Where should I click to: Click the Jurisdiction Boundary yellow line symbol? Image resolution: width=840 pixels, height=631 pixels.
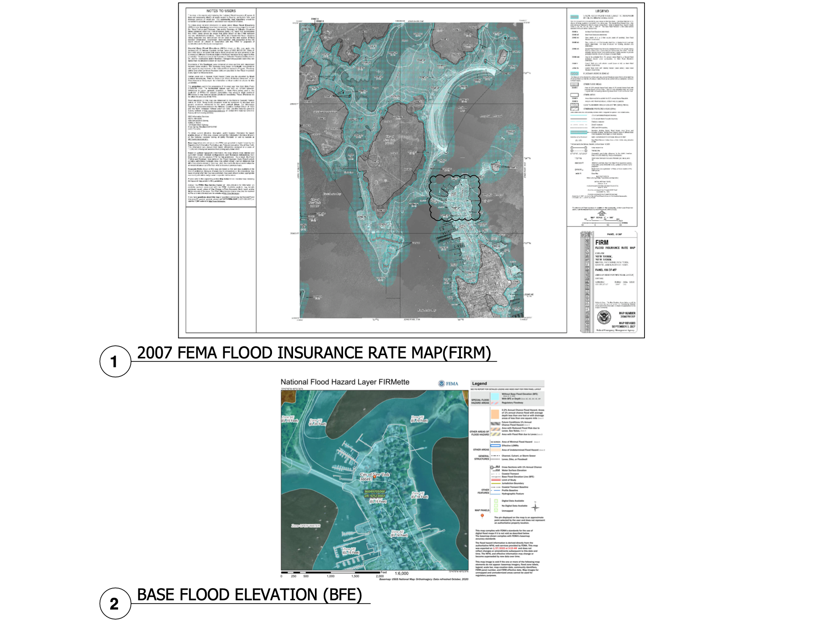495,483
